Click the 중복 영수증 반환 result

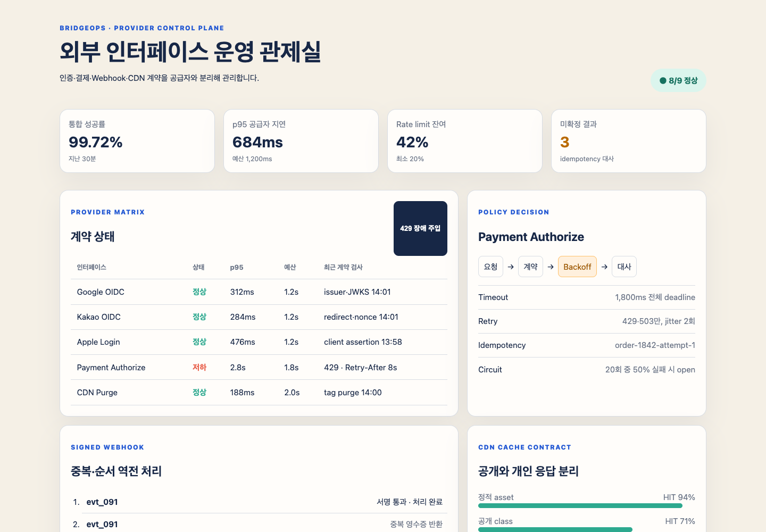point(416,525)
